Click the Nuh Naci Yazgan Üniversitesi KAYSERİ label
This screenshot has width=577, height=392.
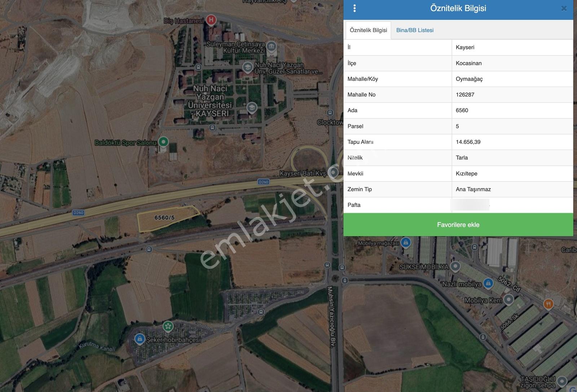[210, 101]
